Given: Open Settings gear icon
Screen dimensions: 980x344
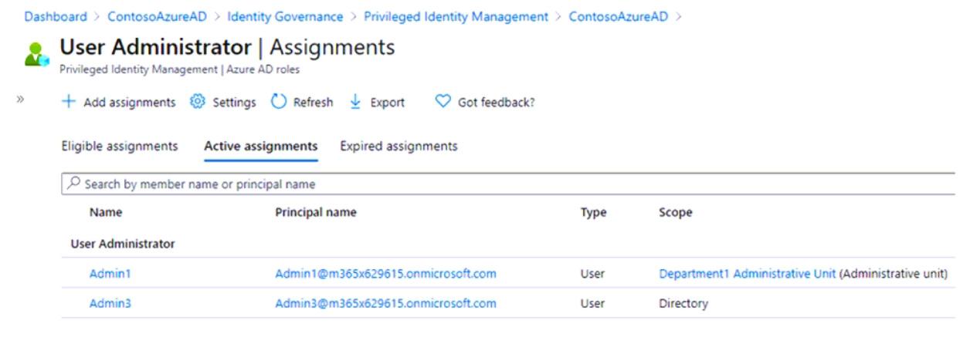Looking at the screenshot, I should (198, 103).
